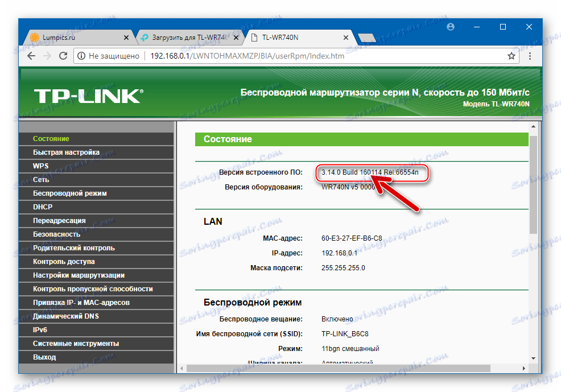
Task: Close the Lumpics.ru tab
Action: 126,37
